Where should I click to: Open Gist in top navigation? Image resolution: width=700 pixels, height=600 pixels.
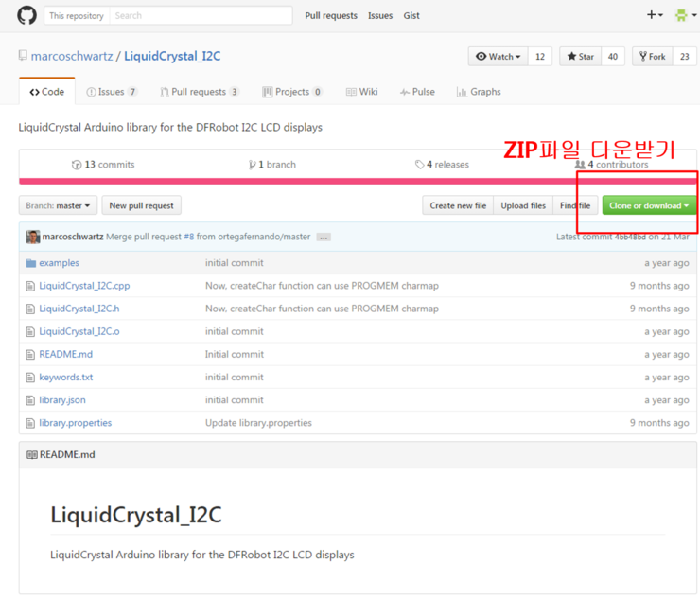tap(411, 16)
